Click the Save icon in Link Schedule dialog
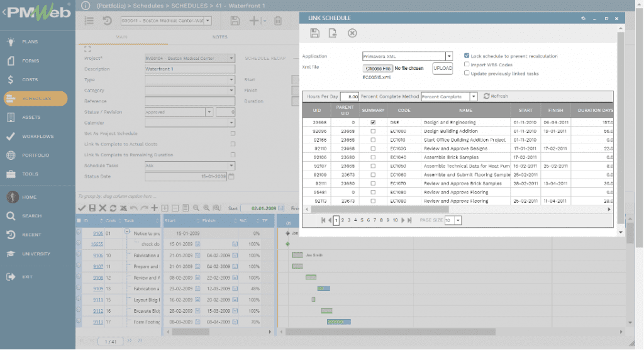Screen dimensions: 644x350 point(314,33)
